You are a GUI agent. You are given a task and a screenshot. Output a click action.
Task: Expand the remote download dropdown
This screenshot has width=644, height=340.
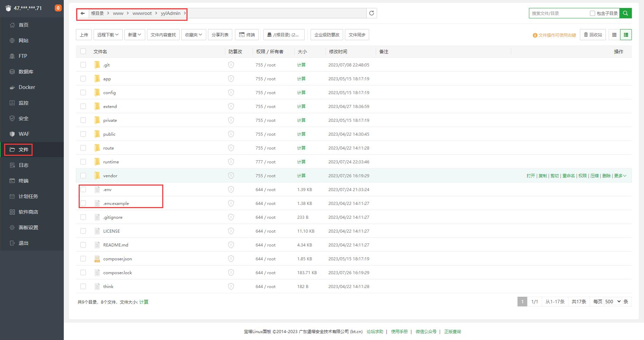tap(108, 35)
